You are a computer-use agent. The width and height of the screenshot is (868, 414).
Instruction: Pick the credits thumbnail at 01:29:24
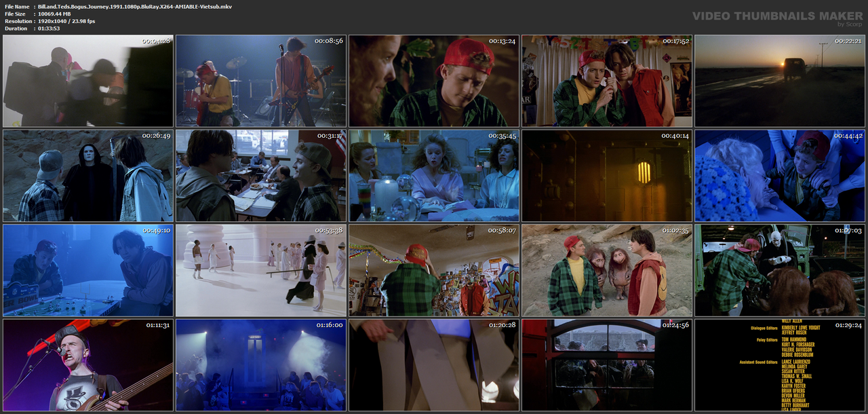(x=779, y=365)
